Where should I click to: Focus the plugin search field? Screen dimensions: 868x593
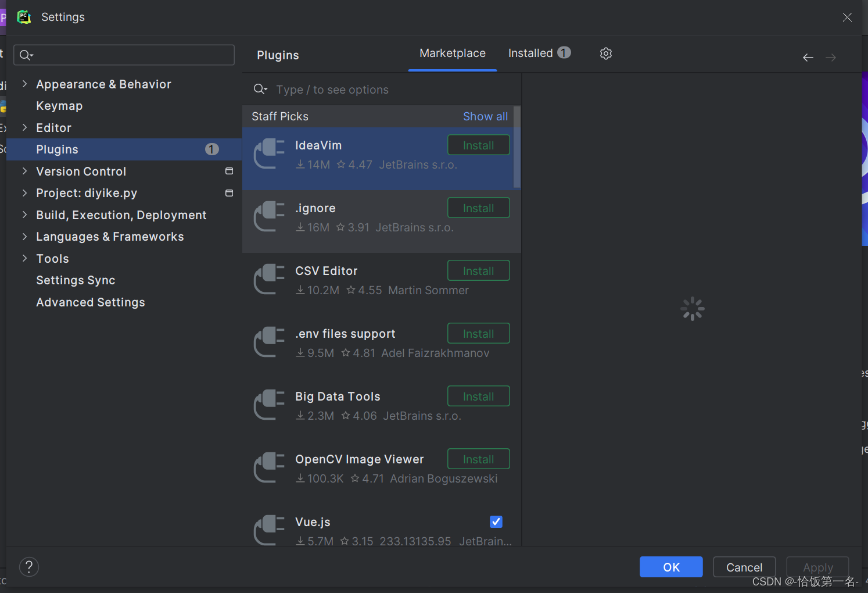(x=382, y=90)
